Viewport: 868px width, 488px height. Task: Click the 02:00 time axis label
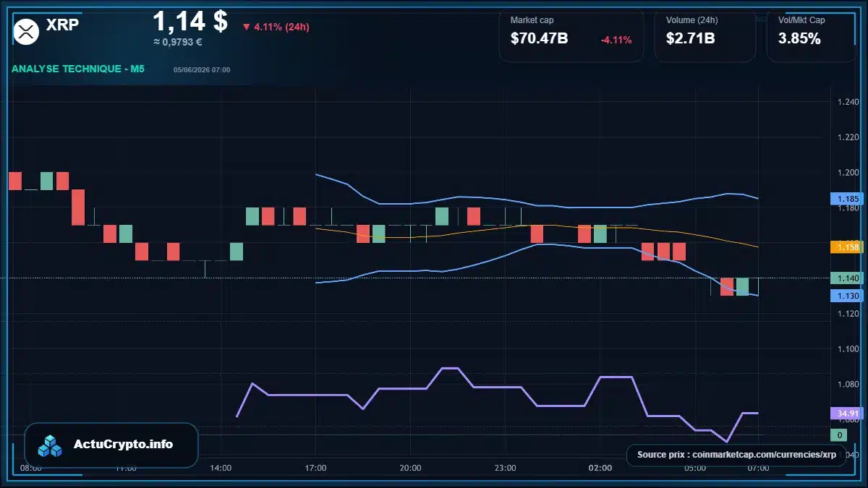600,468
